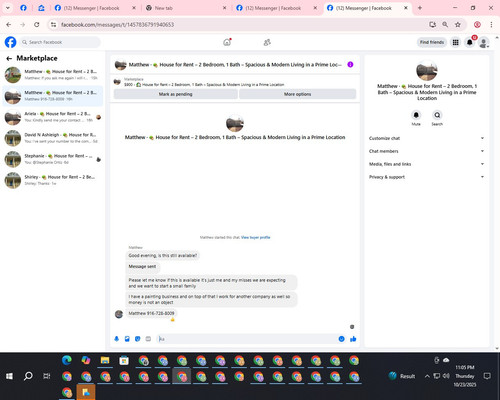Click the Chrome profile icon in toolbar
This screenshot has height=400, width=500.
477,24
